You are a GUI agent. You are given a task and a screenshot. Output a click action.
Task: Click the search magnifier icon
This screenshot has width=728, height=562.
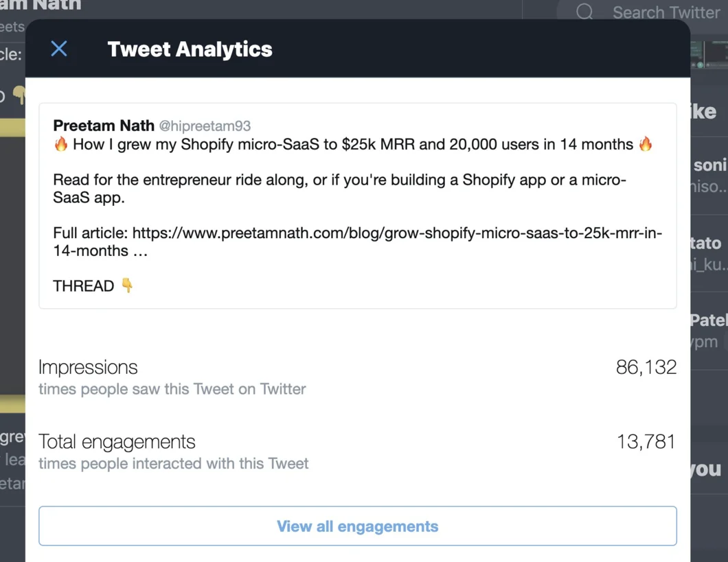click(x=584, y=12)
